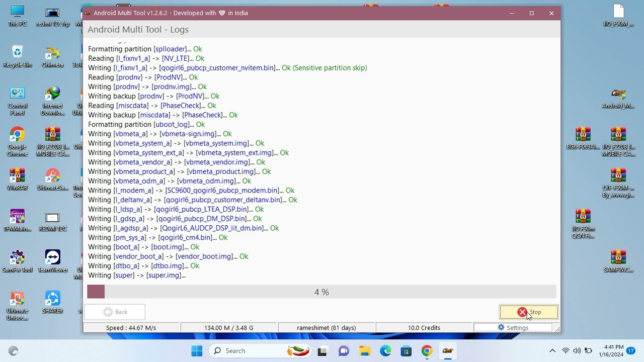Viewport: 644px width, 362px height.
Task: Open the TFMMain desktop shortcut
Action: tap(18, 220)
